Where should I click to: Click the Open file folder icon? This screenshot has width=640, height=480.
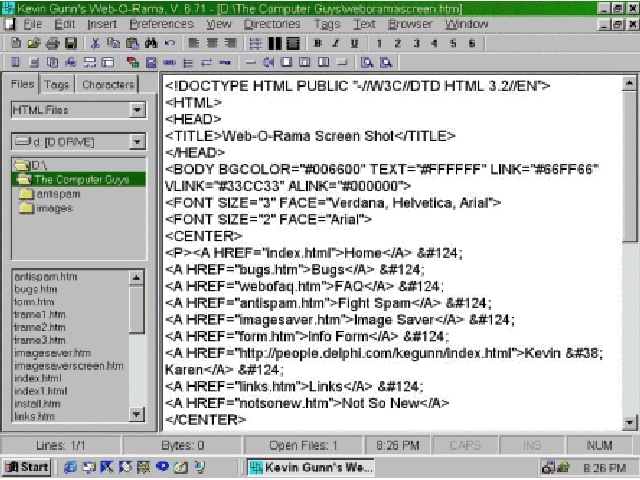35,44
